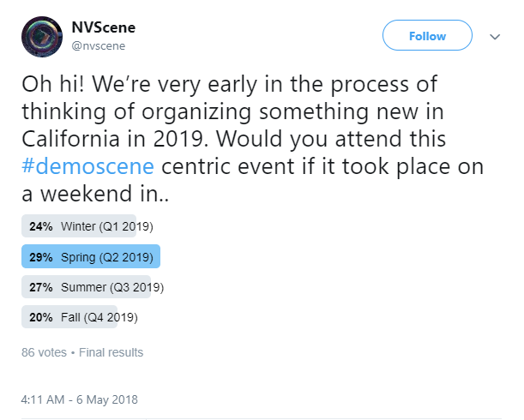Image resolution: width=524 pixels, height=420 pixels.
Task: Click the NVScene profile avatar
Action: (42, 37)
